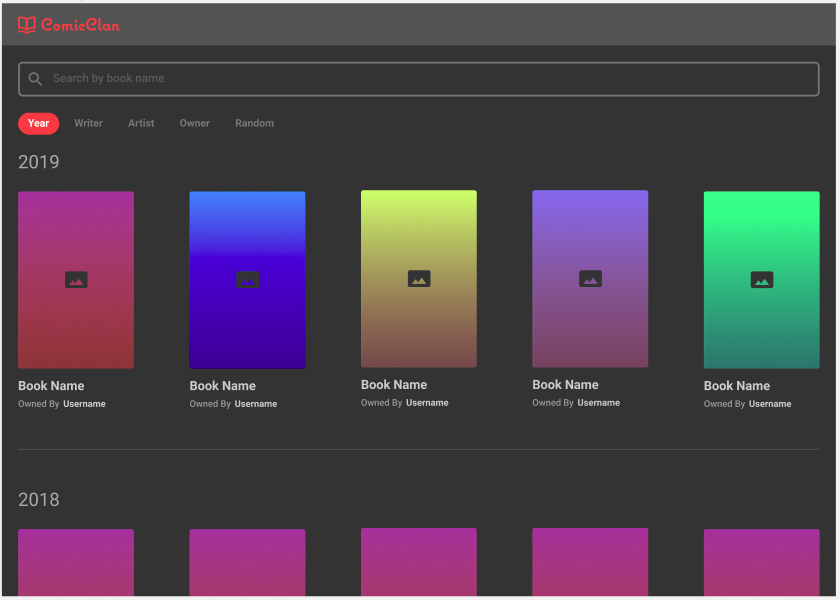Viewport: 840px width, 600px height.
Task: Open the magenta-red book cover in 2019
Action: point(76,280)
